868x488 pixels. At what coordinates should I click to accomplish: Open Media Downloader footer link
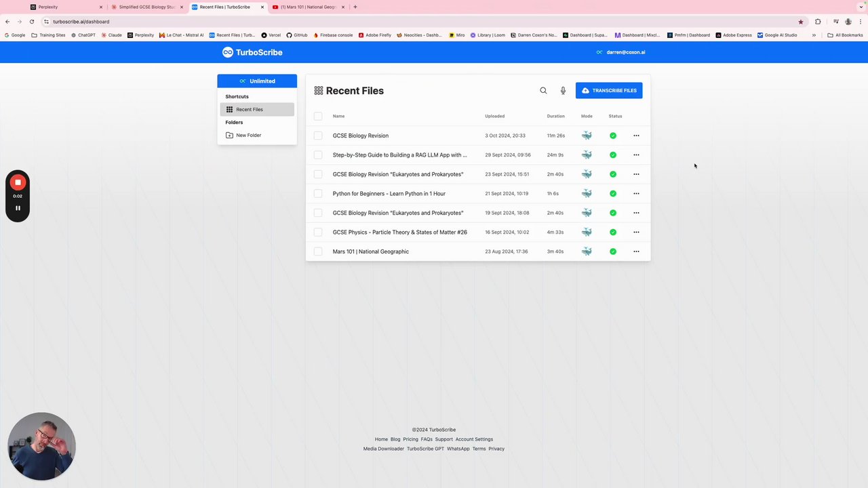tap(384, 449)
